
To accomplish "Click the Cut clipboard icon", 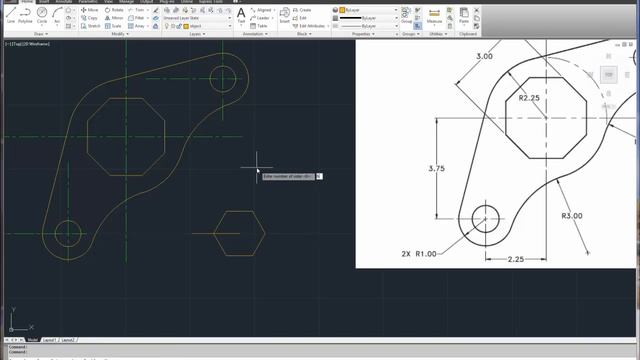I will click(x=476, y=10).
